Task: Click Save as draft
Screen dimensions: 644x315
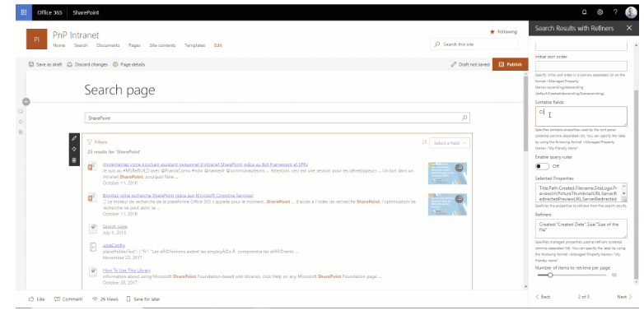Action: [45, 64]
